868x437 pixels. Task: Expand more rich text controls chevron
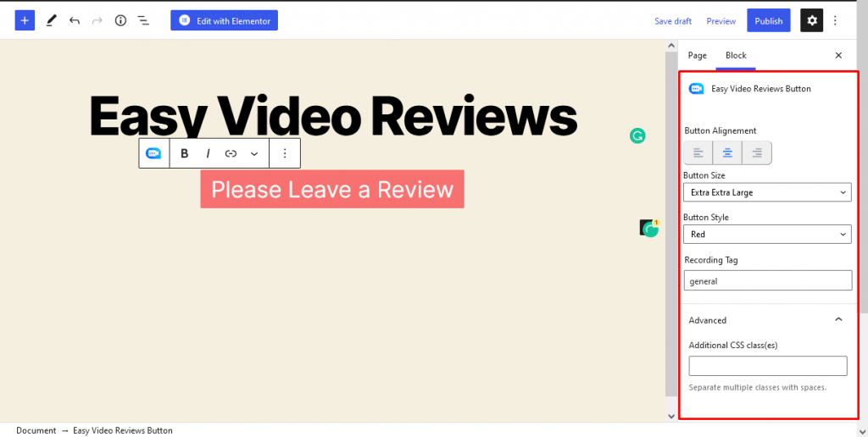[x=254, y=154]
